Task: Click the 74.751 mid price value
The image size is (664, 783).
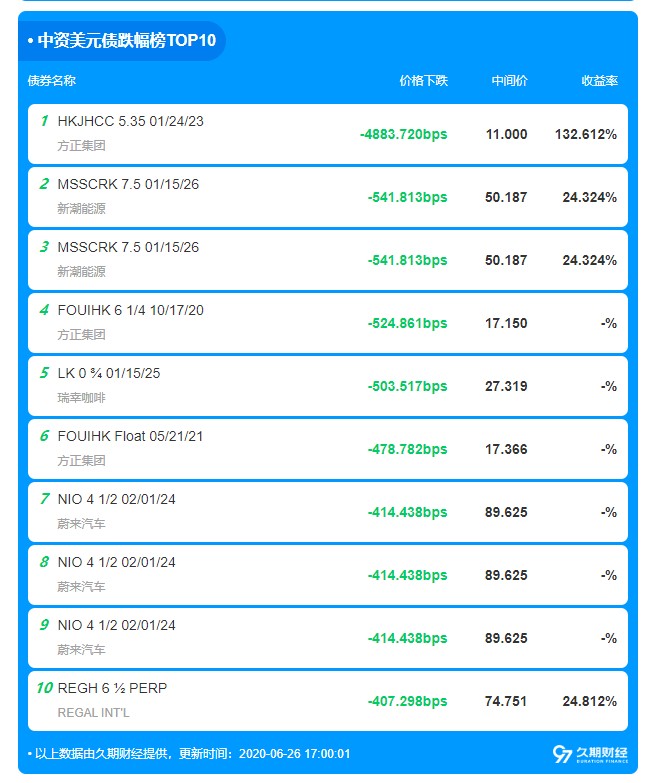Action: [x=506, y=701]
